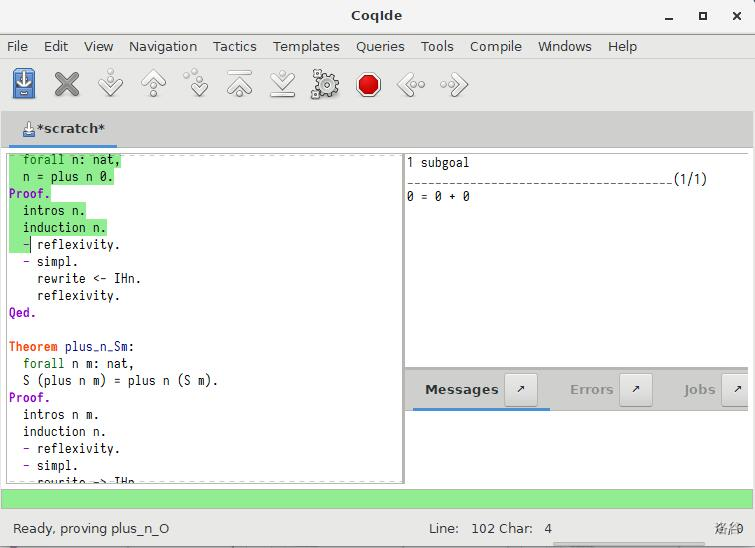Click the gear icon to fully check
This screenshot has width=755, height=548.
tap(325, 84)
